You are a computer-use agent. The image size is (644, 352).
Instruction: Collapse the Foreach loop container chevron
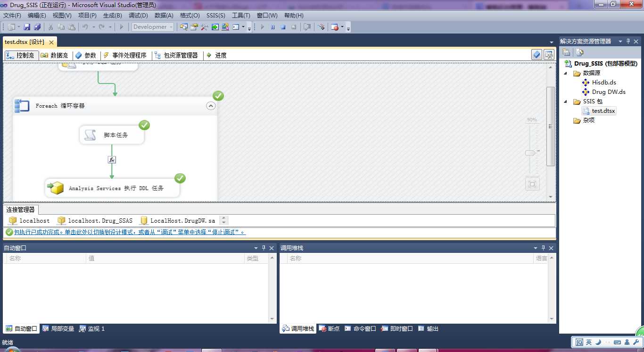[x=211, y=106]
